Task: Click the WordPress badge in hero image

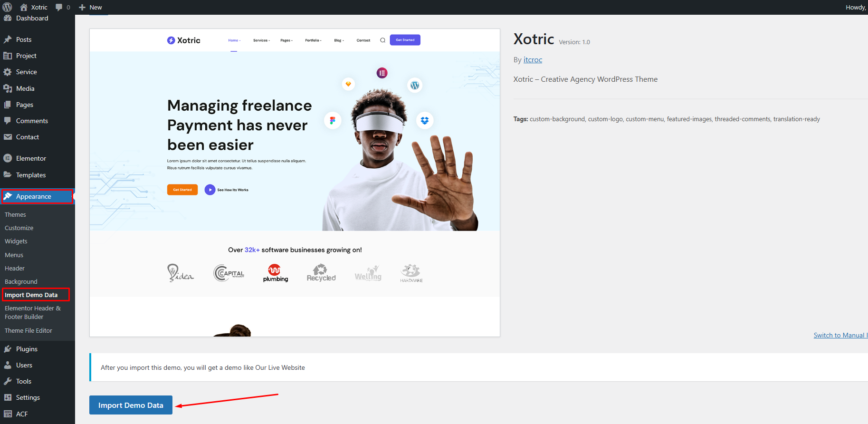Action: (415, 85)
